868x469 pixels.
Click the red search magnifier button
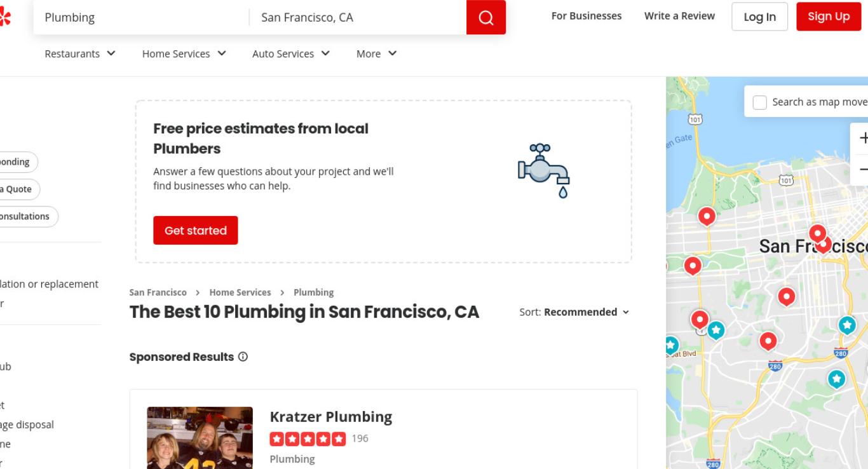click(486, 17)
